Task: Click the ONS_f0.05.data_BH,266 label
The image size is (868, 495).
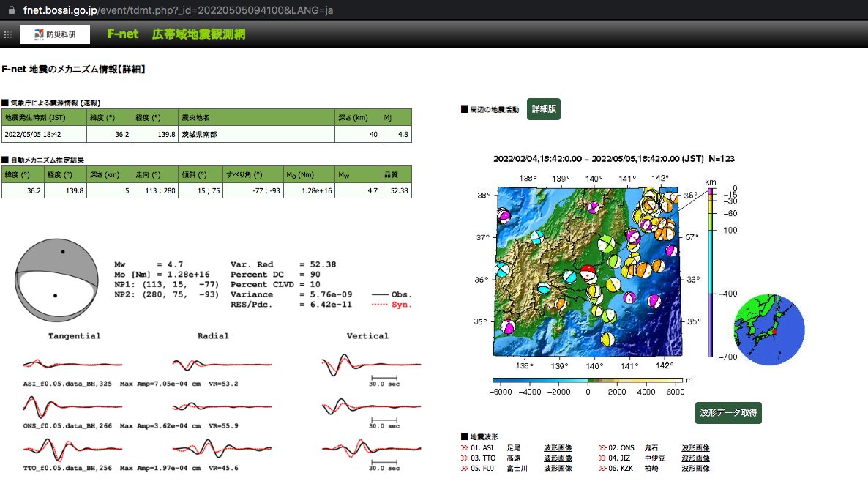Action: [x=67, y=425]
